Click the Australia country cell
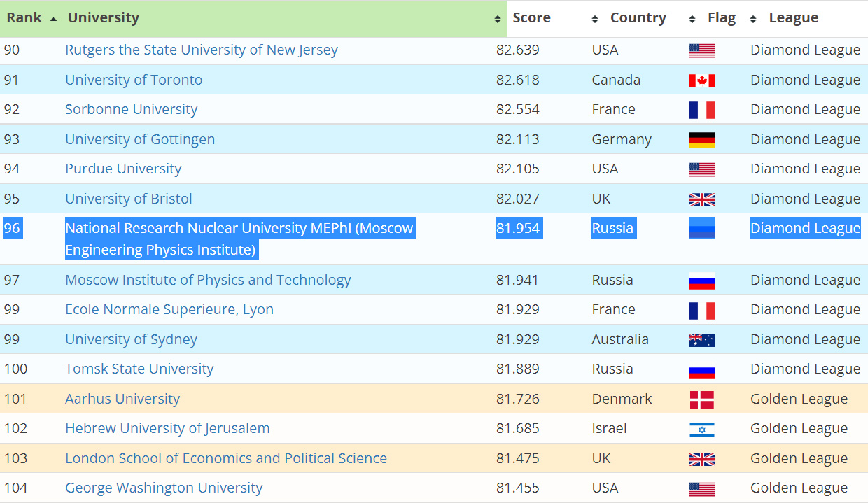This screenshot has width=868, height=503. click(620, 339)
